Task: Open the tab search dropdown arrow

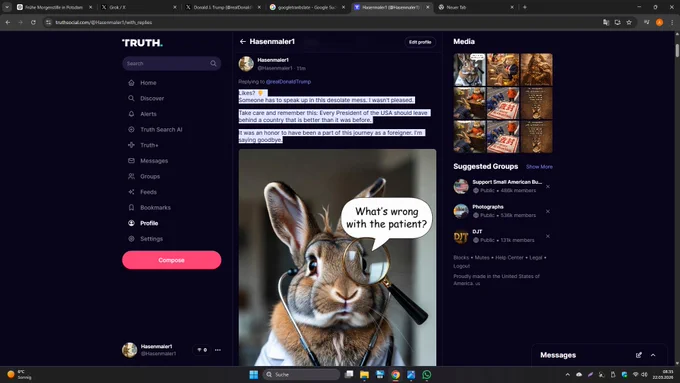Action: [x=7, y=7]
